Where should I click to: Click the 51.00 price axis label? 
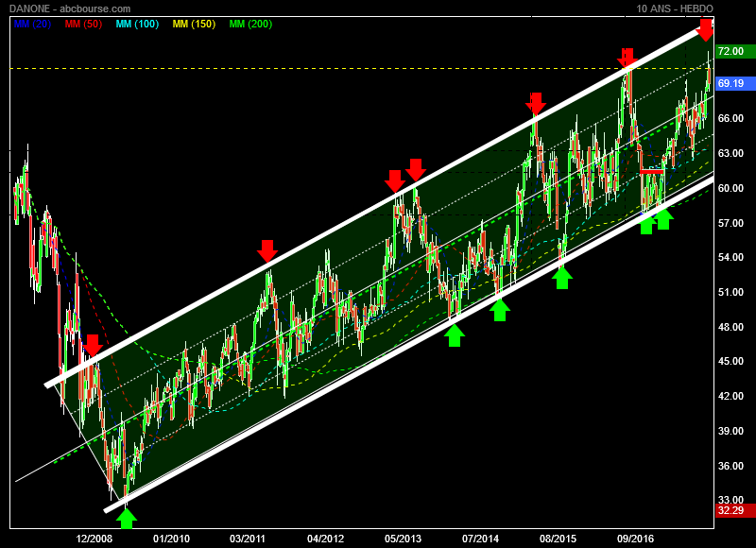point(730,292)
